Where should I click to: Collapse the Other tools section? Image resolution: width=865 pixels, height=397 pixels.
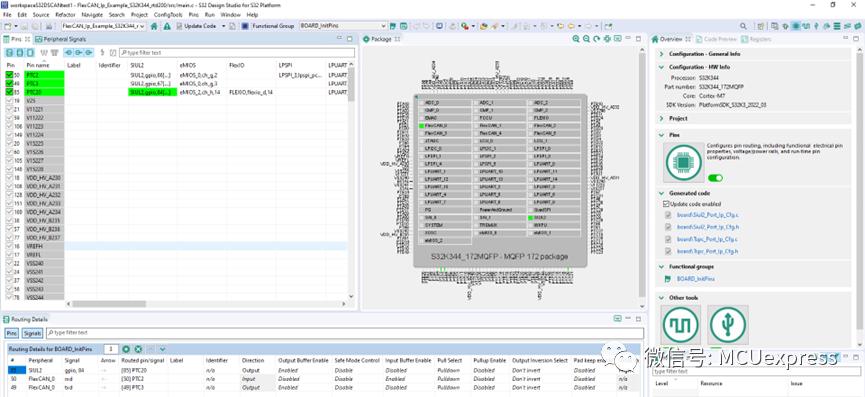(662, 298)
